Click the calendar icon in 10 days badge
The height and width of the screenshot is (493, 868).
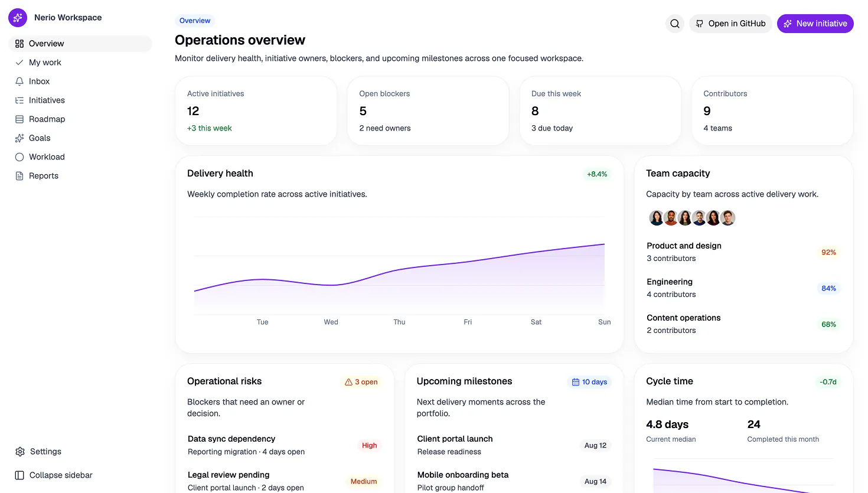tap(576, 382)
